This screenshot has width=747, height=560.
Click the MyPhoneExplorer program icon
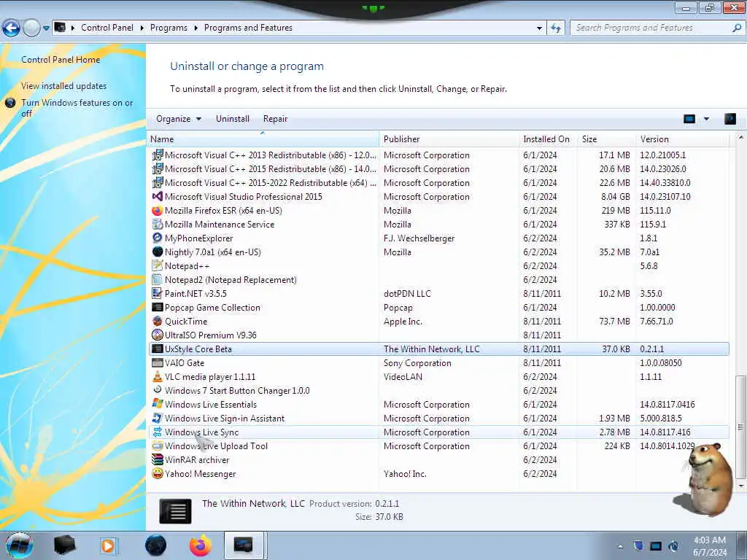click(x=158, y=238)
